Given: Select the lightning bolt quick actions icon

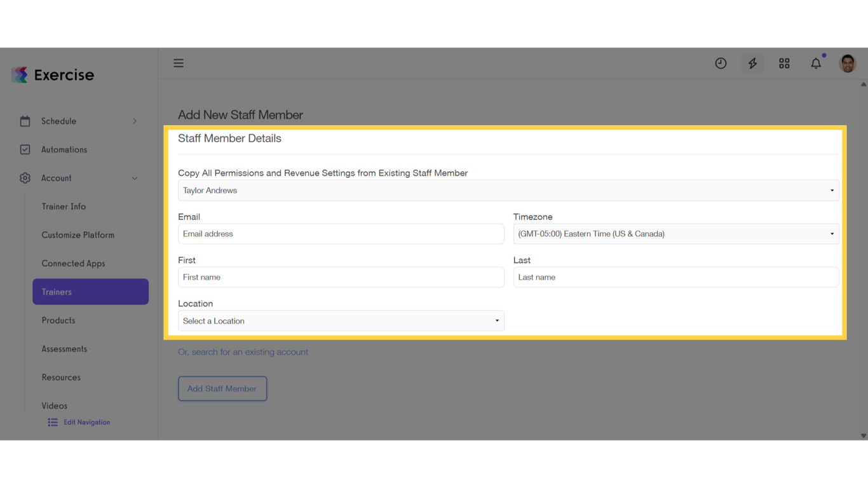Looking at the screenshot, I should 752,63.
